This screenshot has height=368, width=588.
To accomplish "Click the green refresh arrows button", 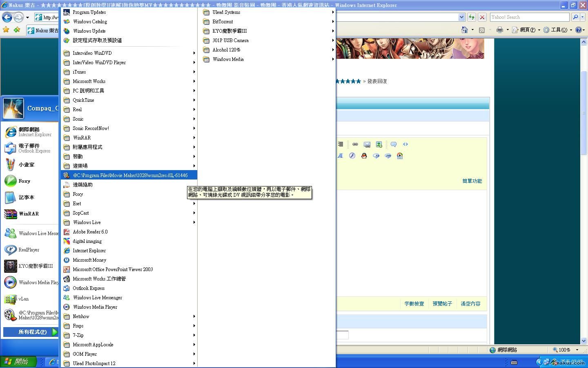I will tap(472, 17).
